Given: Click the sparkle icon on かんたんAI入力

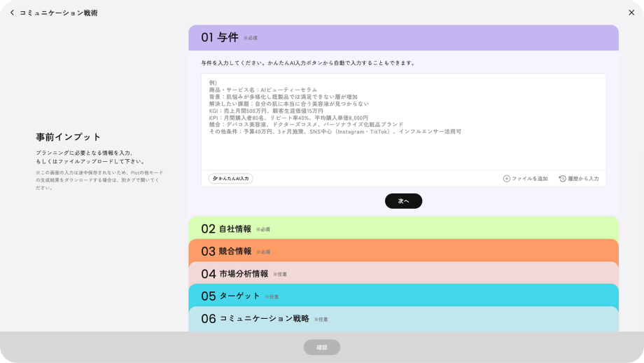Looking at the screenshot, I should coord(215,179).
